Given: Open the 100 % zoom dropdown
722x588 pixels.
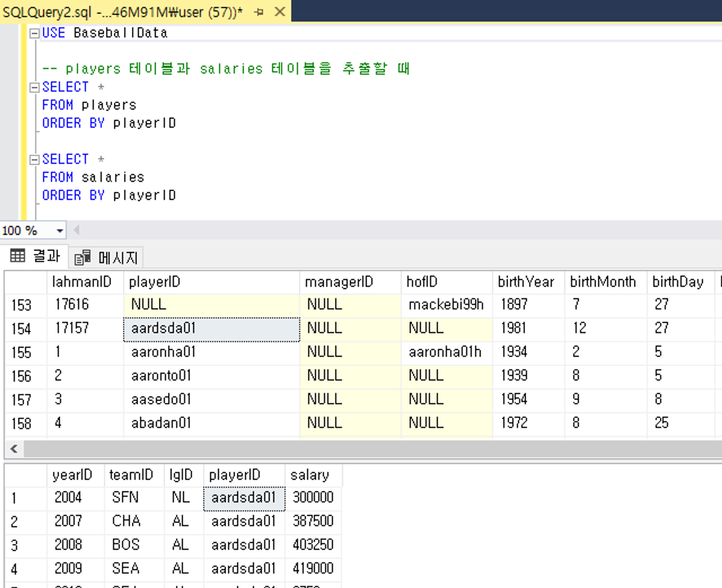Looking at the screenshot, I should (x=60, y=230).
